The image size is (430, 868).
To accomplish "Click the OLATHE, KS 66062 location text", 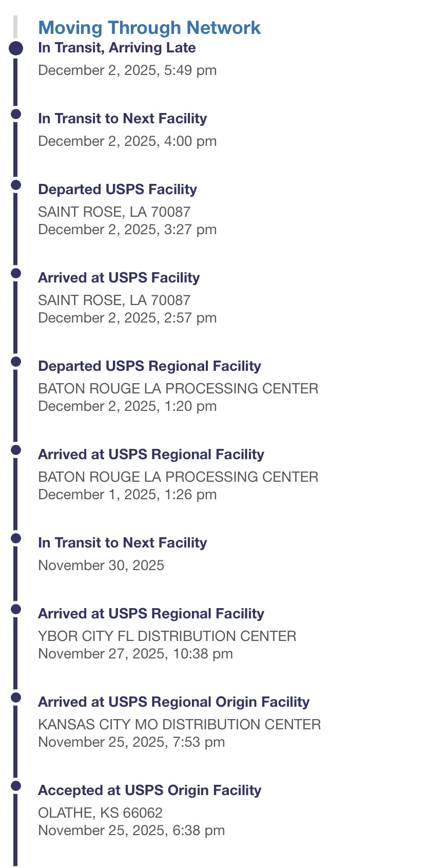I will (x=100, y=813).
